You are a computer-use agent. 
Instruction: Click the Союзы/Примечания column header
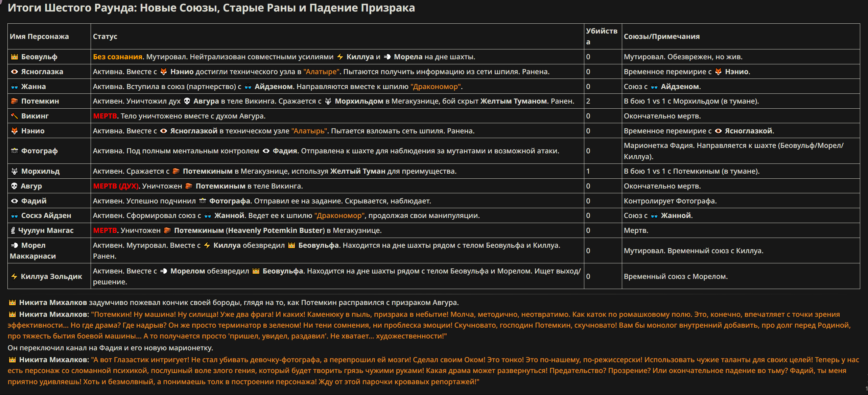(662, 37)
